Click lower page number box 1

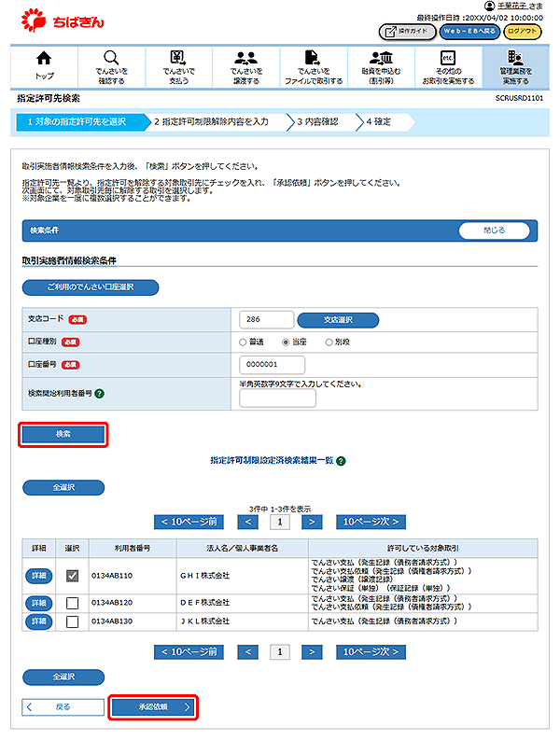(279, 652)
